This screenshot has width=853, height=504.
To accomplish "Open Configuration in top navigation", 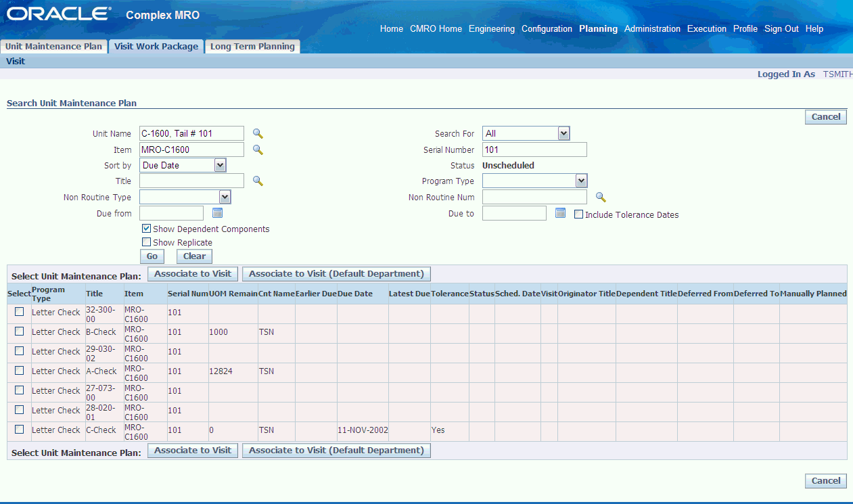I will pyautogui.click(x=547, y=29).
